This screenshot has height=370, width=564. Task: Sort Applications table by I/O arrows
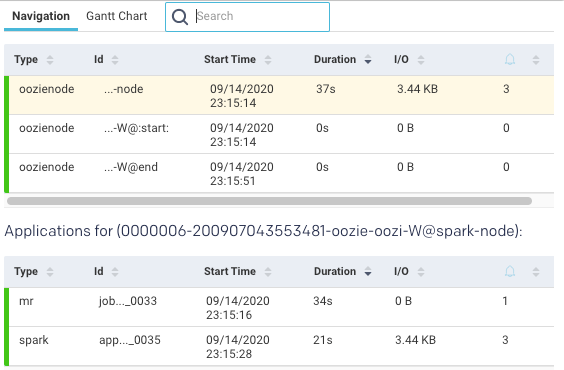coord(421,272)
